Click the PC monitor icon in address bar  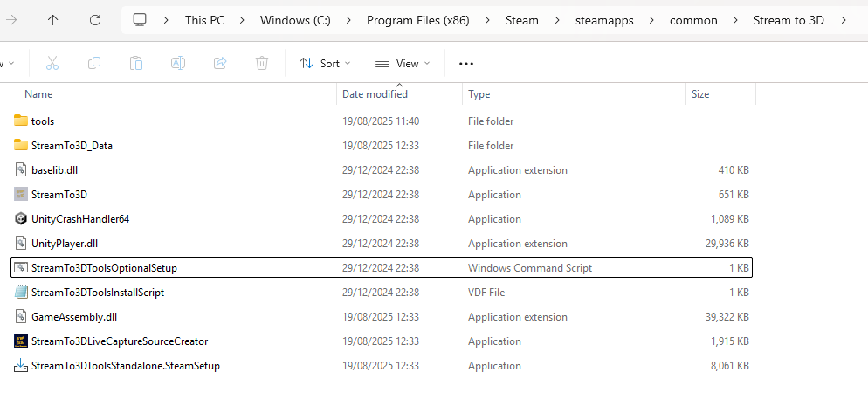point(140,20)
